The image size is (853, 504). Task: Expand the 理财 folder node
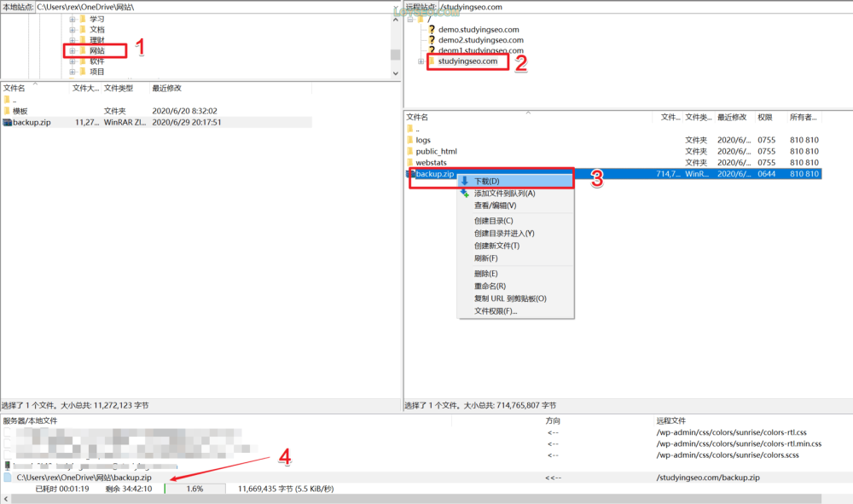click(x=73, y=40)
